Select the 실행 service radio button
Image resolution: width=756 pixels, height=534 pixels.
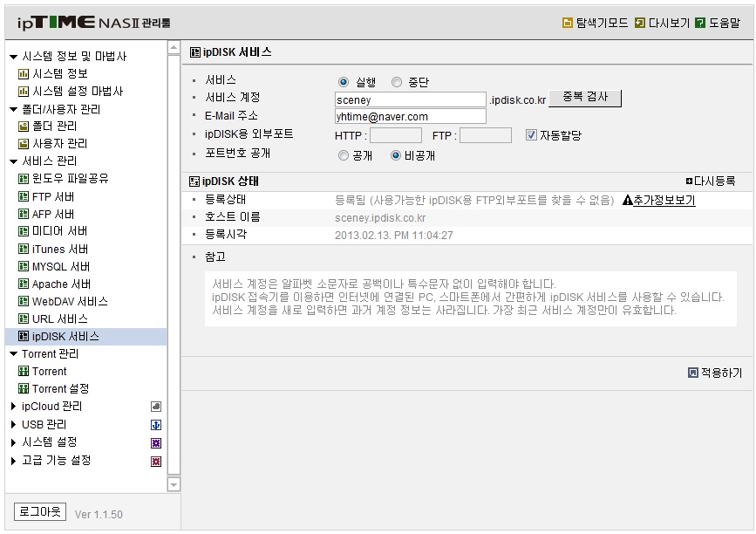pyautogui.click(x=344, y=82)
